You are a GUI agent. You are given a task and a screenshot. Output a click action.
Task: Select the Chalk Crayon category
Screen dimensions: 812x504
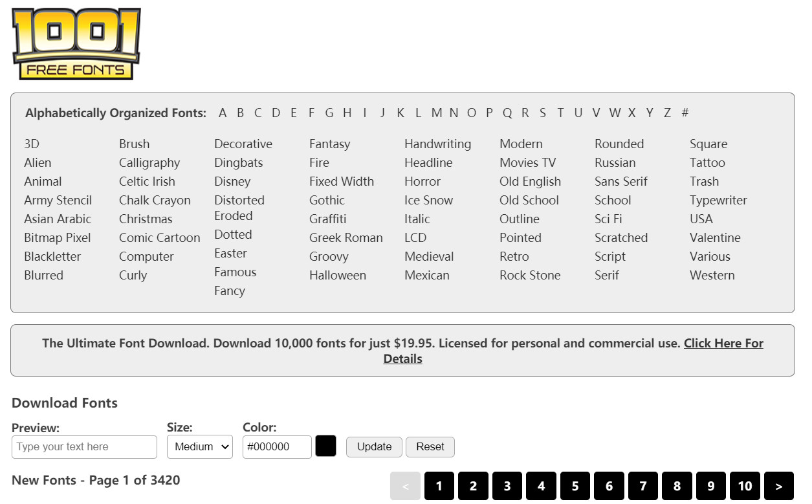pyautogui.click(x=155, y=200)
